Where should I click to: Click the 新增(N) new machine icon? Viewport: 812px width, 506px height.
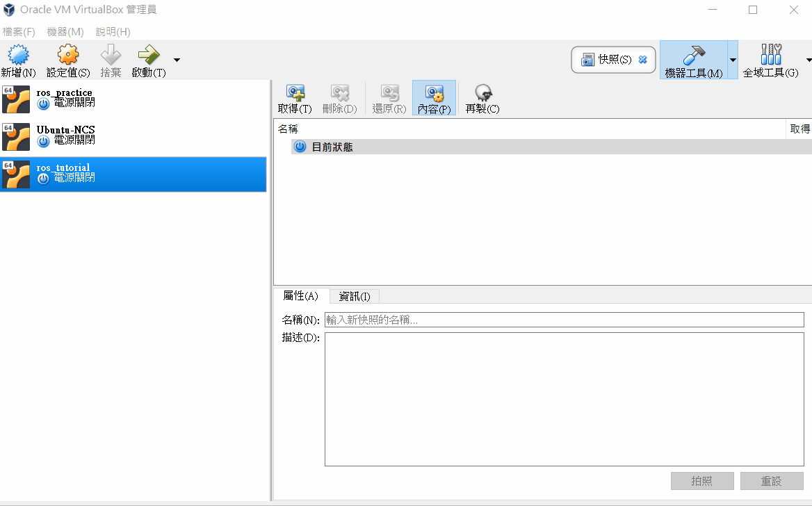[x=18, y=54]
